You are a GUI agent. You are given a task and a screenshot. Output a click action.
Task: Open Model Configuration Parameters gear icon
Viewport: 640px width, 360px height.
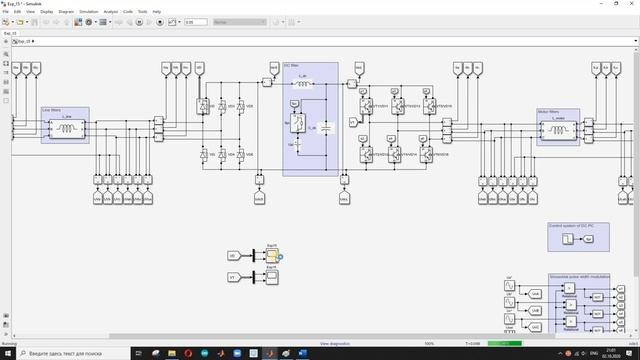pyautogui.click(x=89, y=22)
